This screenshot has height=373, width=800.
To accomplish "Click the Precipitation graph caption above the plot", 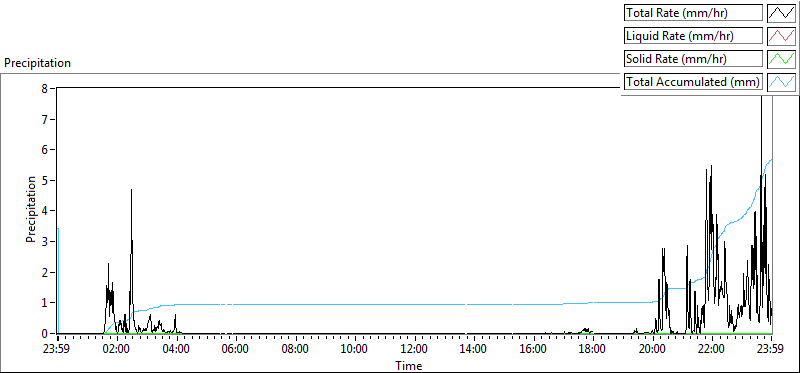I will (37, 63).
